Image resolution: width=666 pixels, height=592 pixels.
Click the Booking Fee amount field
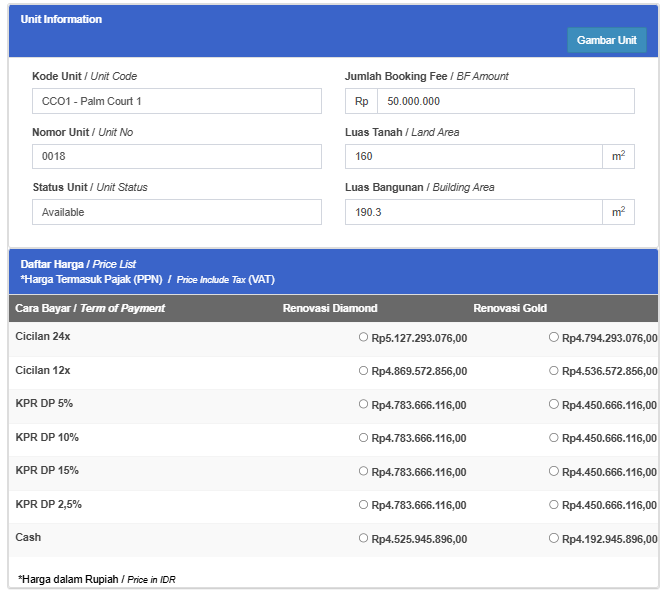coord(506,101)
